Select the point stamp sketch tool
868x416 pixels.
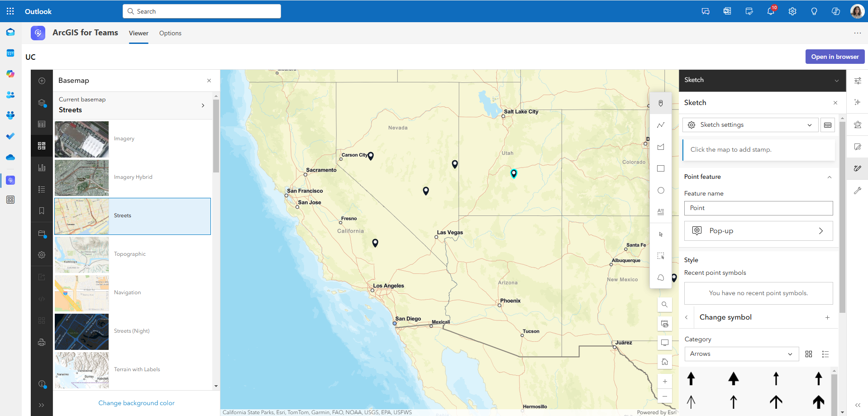point(661,103)
